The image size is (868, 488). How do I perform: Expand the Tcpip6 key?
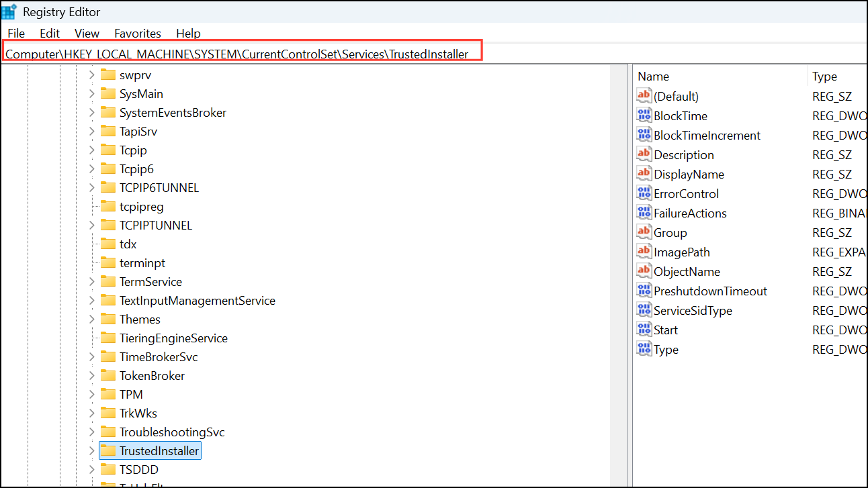click(x=92, y=169)
